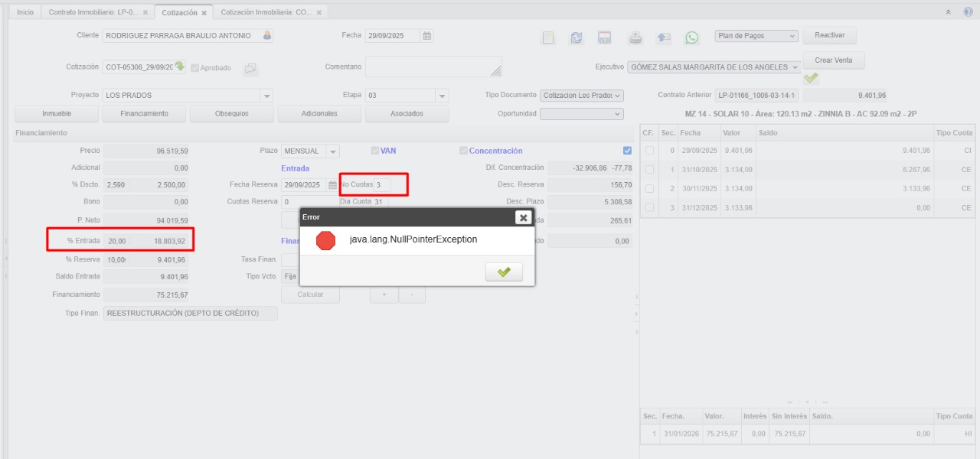Confirm the error dialog with green checkmark
Screen dimensions: 980x459
(x=504, y=272)
